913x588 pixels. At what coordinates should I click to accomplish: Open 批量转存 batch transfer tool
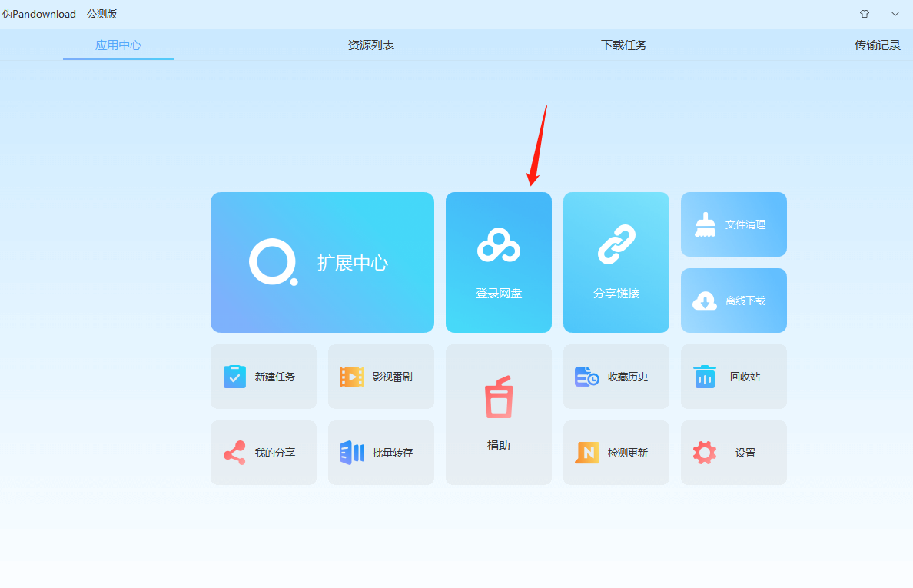tap(380, 453)
